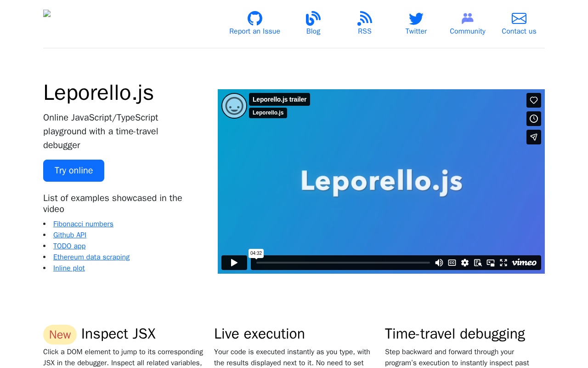Open the Community link
This screenshot has height=368, width=588.
(468, 24)
